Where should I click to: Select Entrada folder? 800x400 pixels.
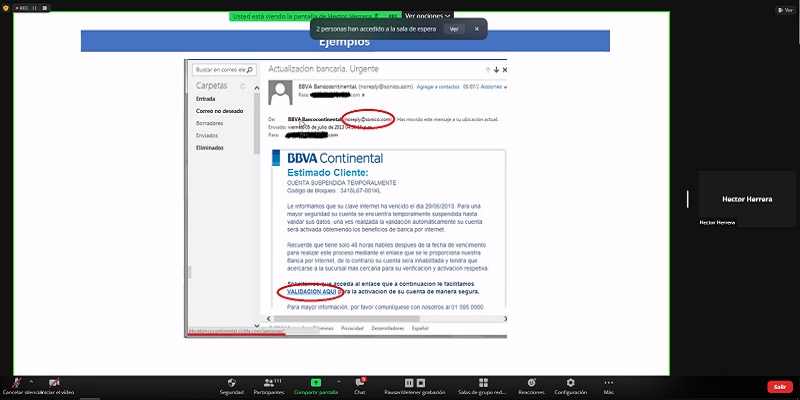click(x=206, y=99)
